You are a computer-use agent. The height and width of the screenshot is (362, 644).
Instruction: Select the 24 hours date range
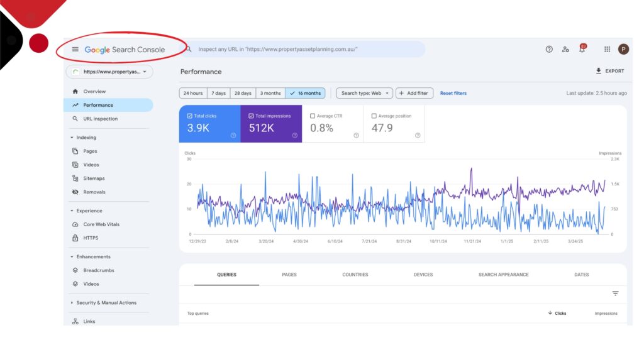[x=193, y=93]
